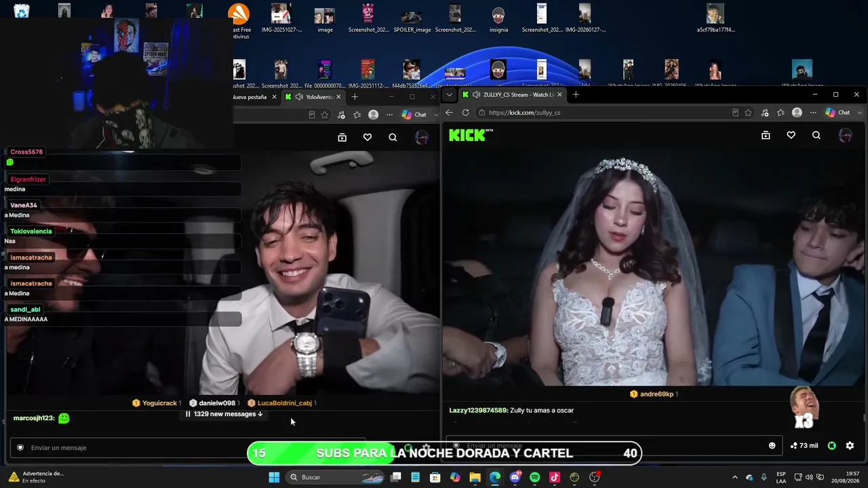Open Microsoft Edge from the taskbar
Image resolution: width=868 pixels, height=488 pixels.
pos(495,477)
